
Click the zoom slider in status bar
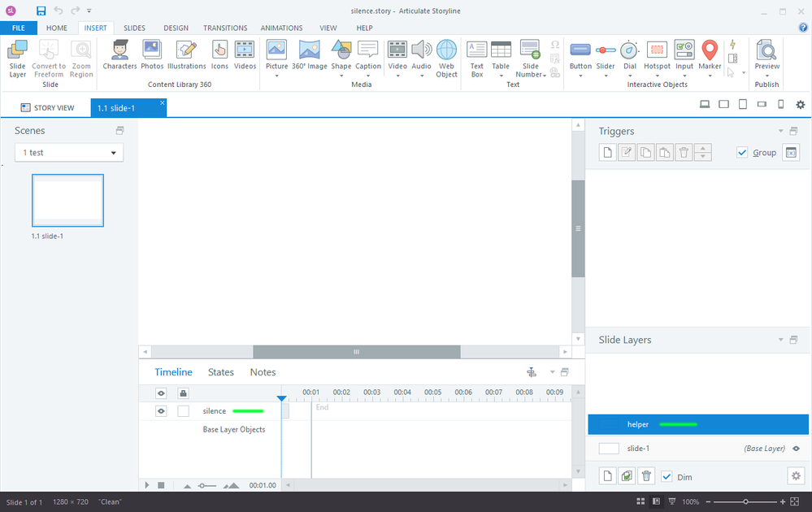pyautogui.click(x=745, y=501)
